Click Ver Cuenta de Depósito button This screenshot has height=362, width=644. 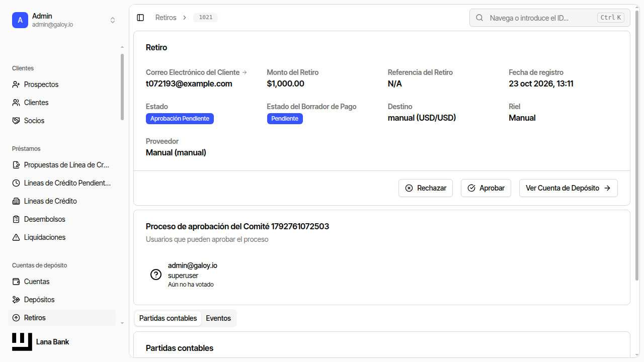pyautogui.click(x=569, y=188)
